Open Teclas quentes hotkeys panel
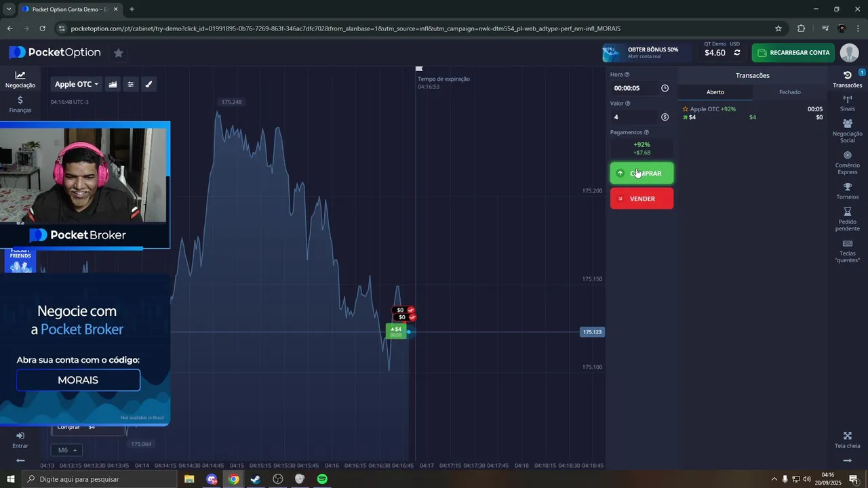The image size is (868, 488). (x=848, y=251)
